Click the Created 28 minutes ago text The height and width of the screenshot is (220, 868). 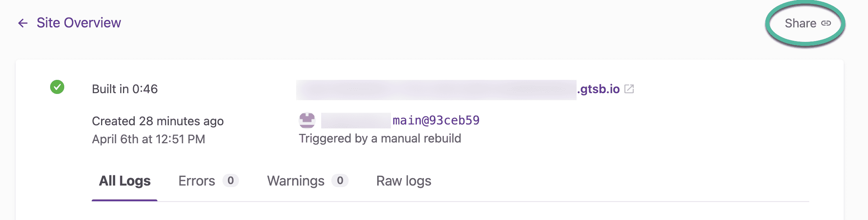click(157, 121)
